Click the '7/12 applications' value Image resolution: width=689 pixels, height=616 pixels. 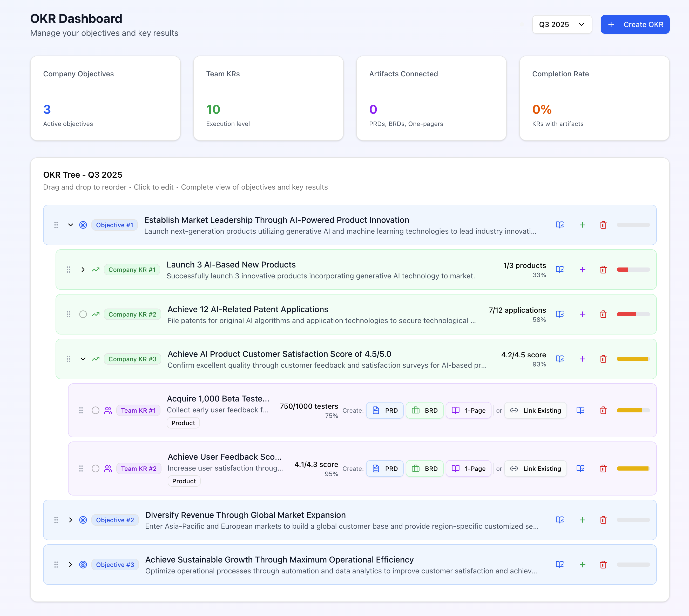click(517, 310)
